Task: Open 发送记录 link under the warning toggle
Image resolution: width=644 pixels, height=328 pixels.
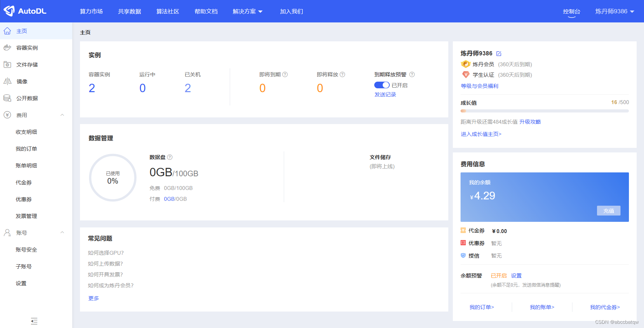Action: coord(385,94)
